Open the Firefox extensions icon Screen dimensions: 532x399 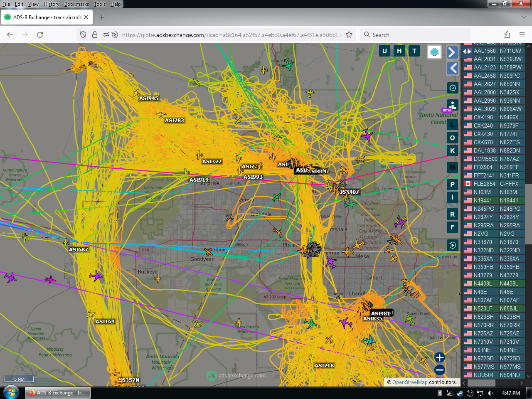[507, 35]
